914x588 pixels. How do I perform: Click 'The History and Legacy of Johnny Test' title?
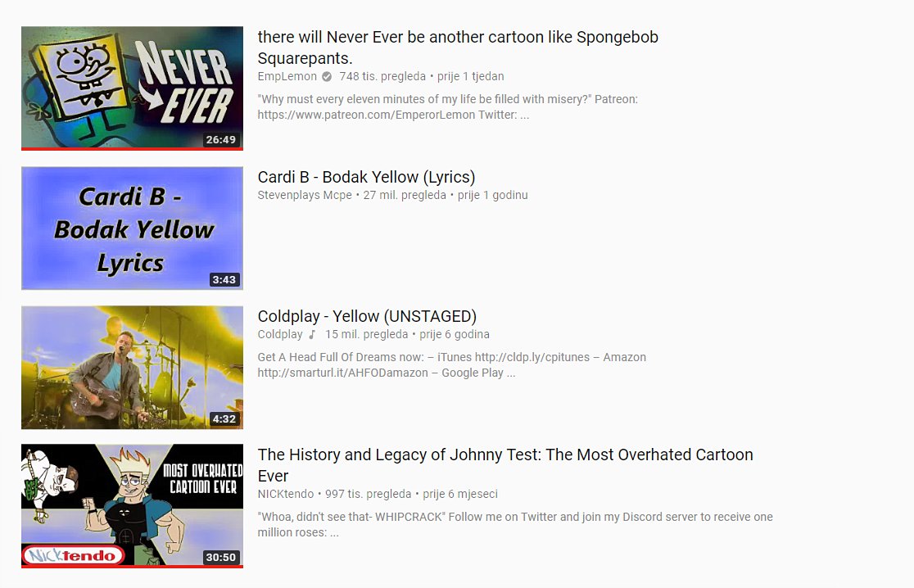(505, 465)
